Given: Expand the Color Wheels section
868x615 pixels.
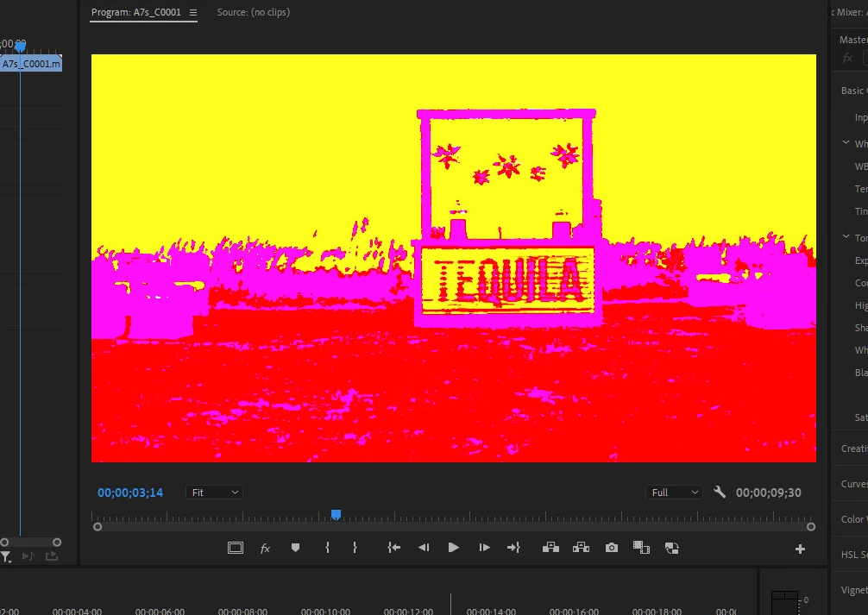Looking at the screenshot, I should [854, 519].
